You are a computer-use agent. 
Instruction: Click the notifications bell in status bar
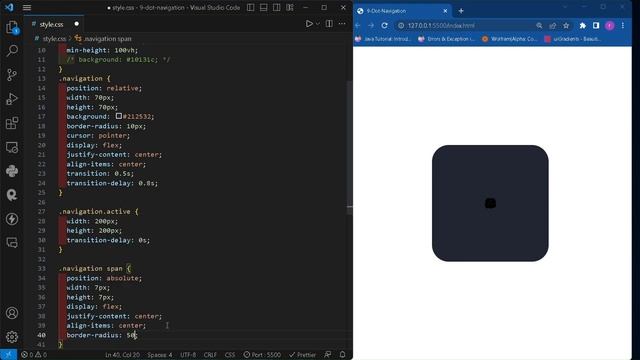342,355
